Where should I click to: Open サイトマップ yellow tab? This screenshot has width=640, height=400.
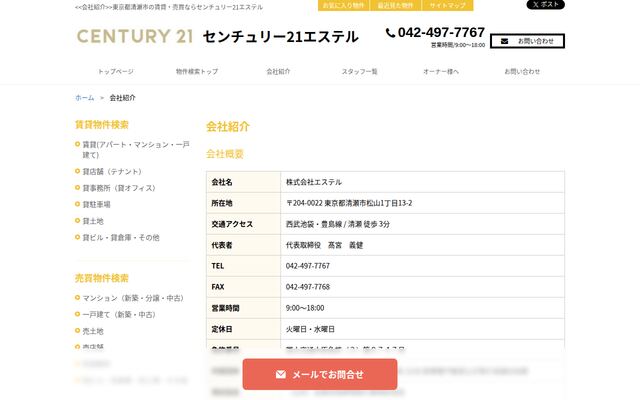[x=447, y=5]
